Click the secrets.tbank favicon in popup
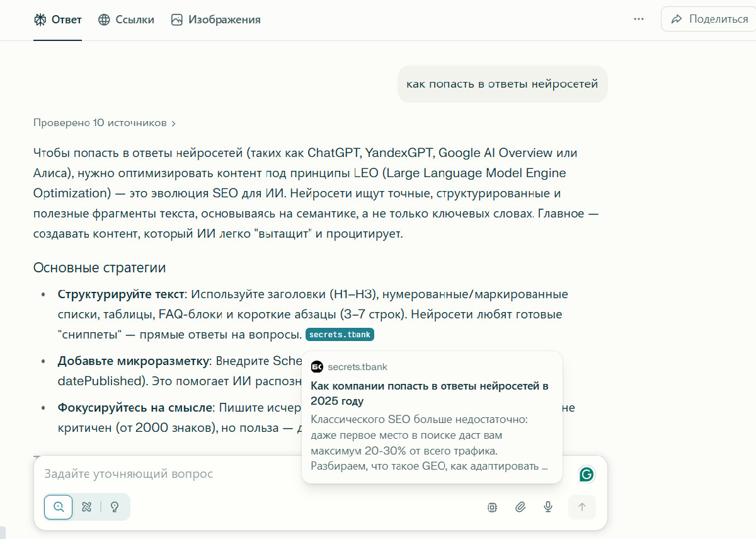 click(x=318, y=367)
